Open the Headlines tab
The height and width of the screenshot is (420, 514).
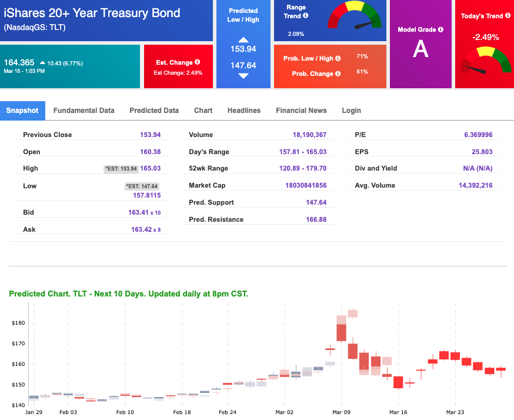click(244, 111)
